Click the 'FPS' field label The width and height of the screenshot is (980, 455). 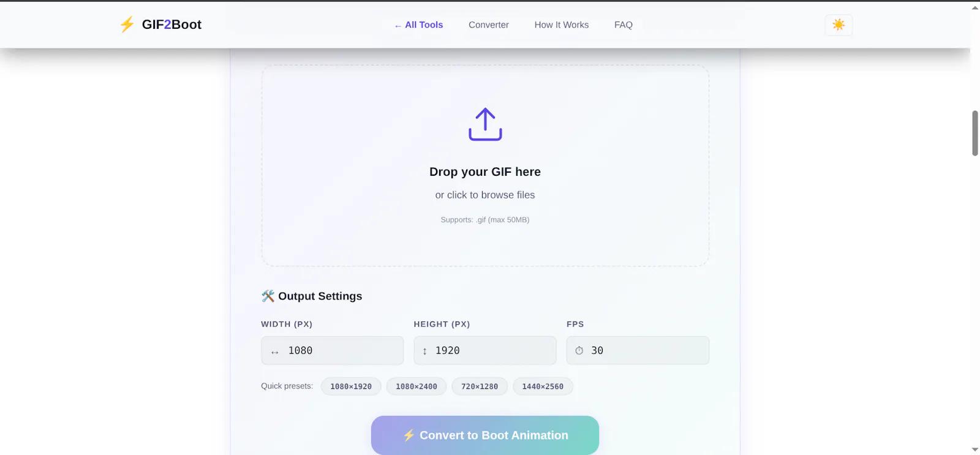tap(575, 324)
